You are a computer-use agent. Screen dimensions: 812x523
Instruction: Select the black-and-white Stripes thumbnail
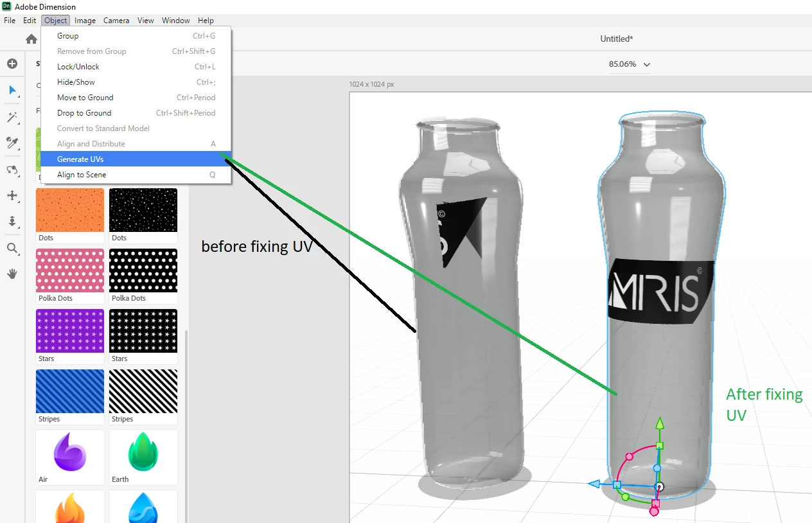(x=143, y=391)
